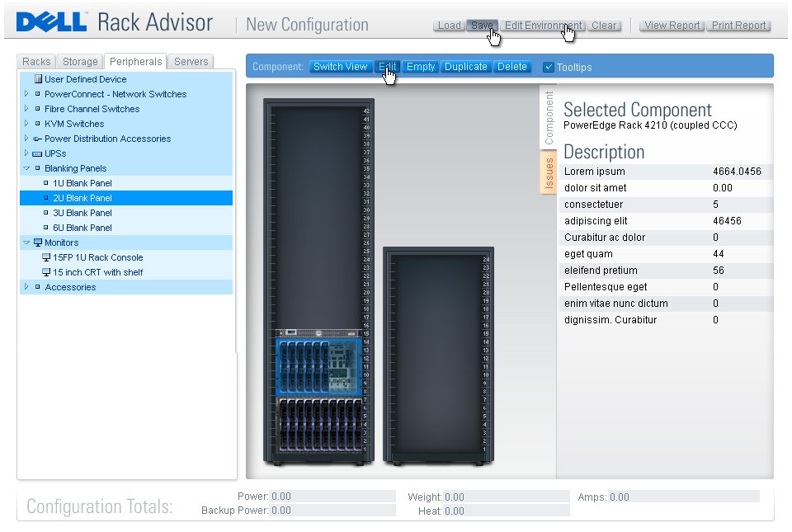Image resolution: width=792 pixels, height=532 pixels.
Task: Click the Lorem ipsum value 4664.0456
Action: tap(737, 172)
